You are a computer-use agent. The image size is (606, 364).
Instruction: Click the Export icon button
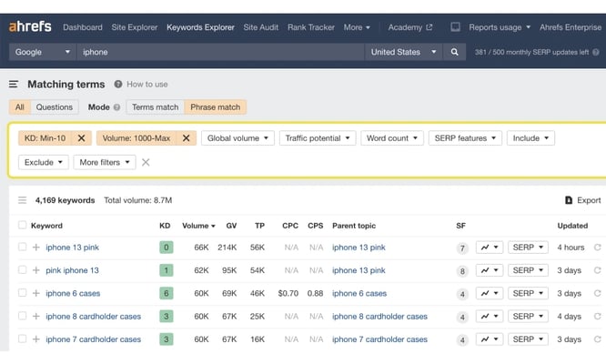569,200
